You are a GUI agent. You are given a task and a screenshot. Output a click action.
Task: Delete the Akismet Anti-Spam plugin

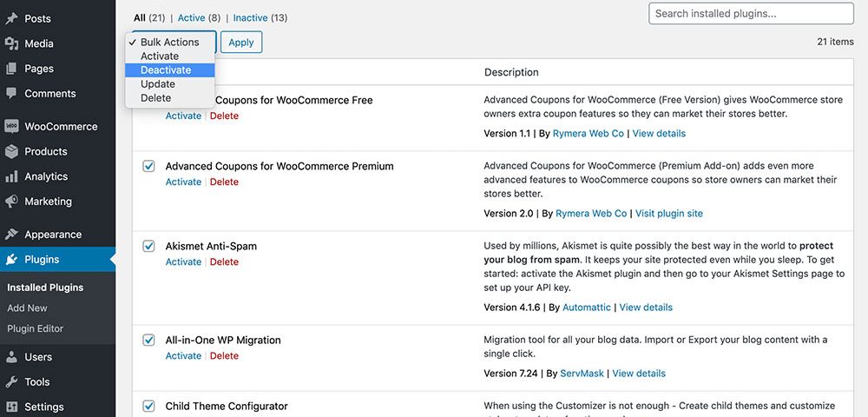point(224,262)
